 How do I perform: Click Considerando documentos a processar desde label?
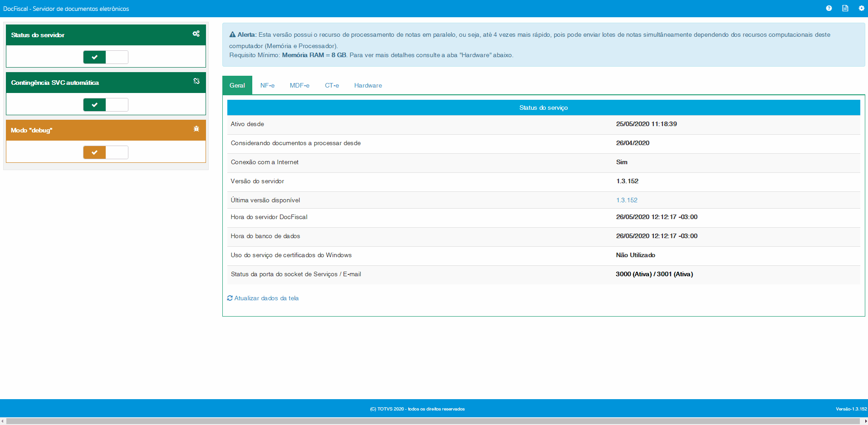296,143
